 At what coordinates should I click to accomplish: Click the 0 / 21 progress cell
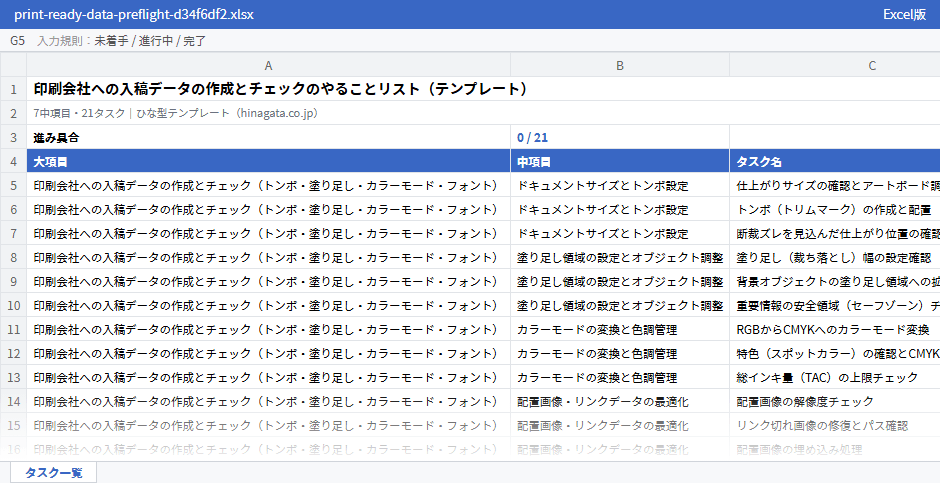[x=620, y=137]
